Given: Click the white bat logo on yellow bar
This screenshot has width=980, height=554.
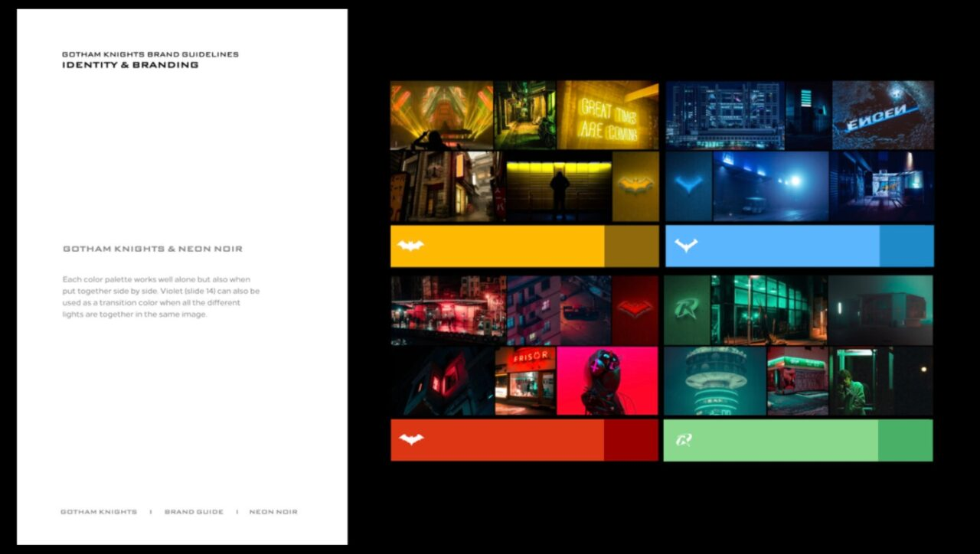Looking at the screenshot, I should pos(410,246).
